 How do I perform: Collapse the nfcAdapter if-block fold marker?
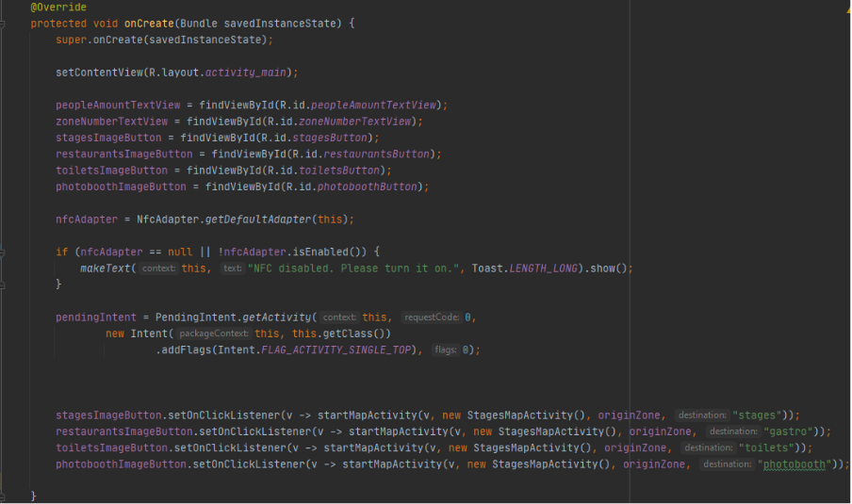(4, 252)
